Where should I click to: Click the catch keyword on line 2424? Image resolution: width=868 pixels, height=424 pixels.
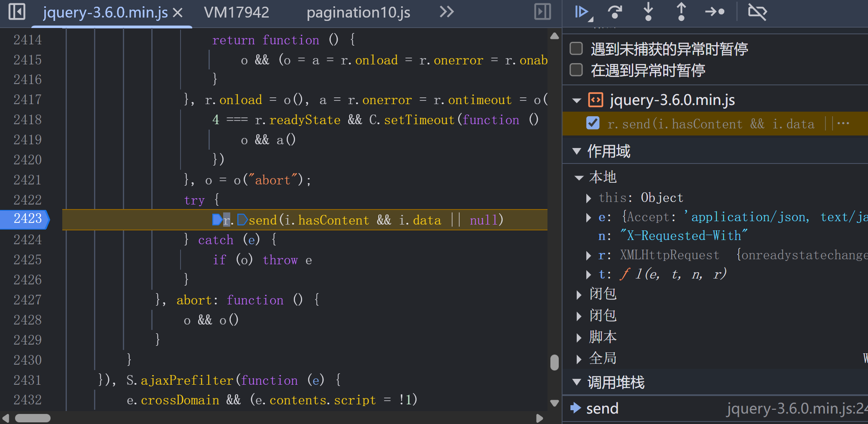[x=216, y=240]
